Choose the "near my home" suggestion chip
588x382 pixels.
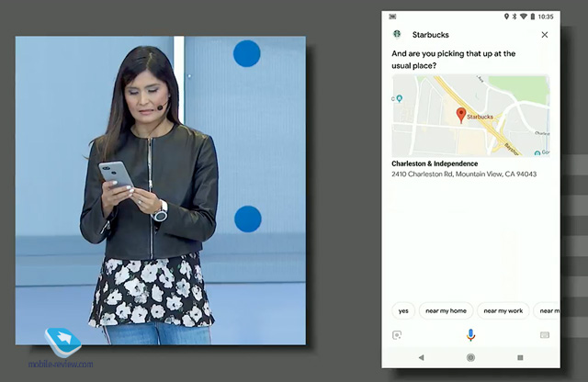446,310
